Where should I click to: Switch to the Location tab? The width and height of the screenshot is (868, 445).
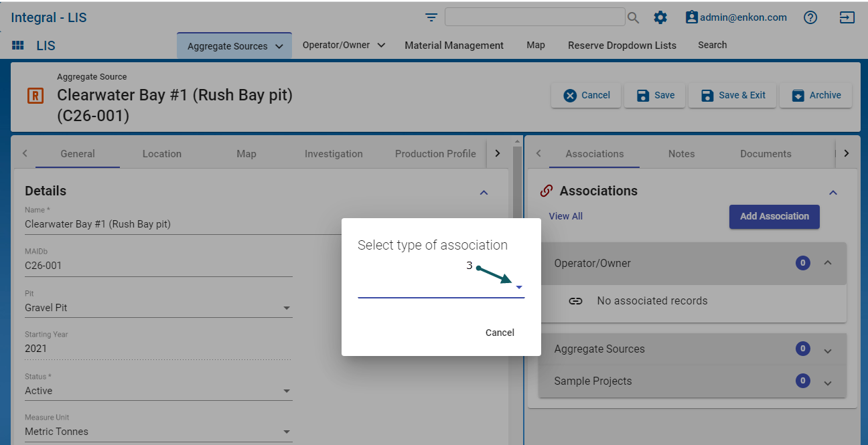[x=161, y=154]
